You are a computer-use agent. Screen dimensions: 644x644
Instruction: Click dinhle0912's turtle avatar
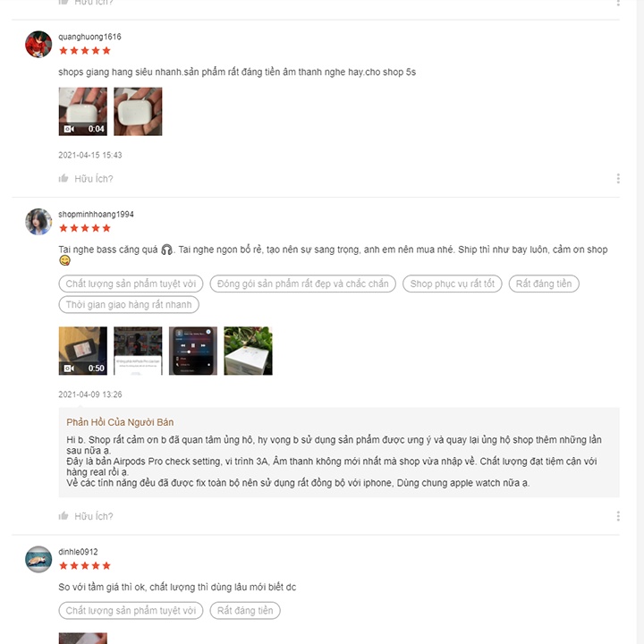pyautogui.click(x=38, y=559)
